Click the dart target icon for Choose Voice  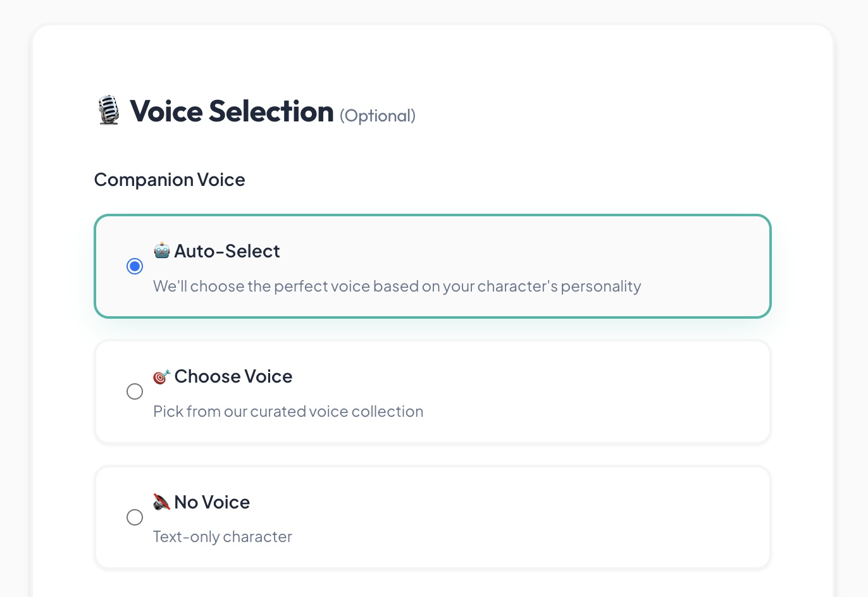(162, 376)
